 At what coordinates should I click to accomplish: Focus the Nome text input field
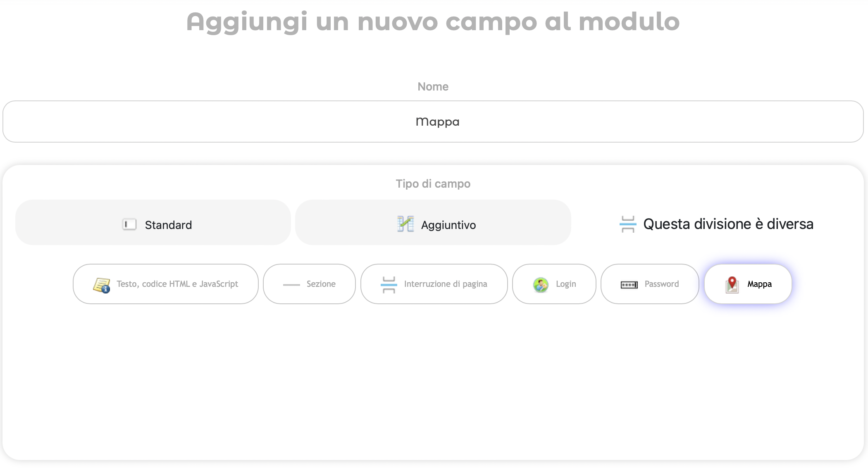pyautogui.click(x=433, y=122)
